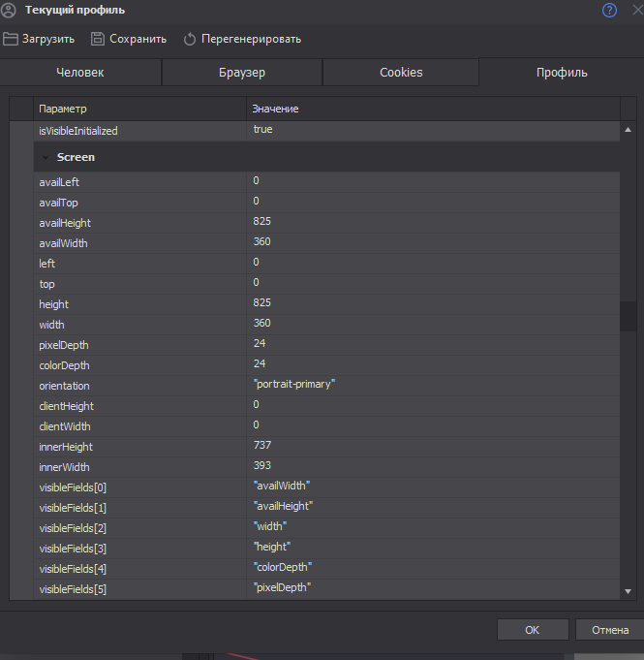Click the "width" value of visibleFields[2]

pos(270,526)
